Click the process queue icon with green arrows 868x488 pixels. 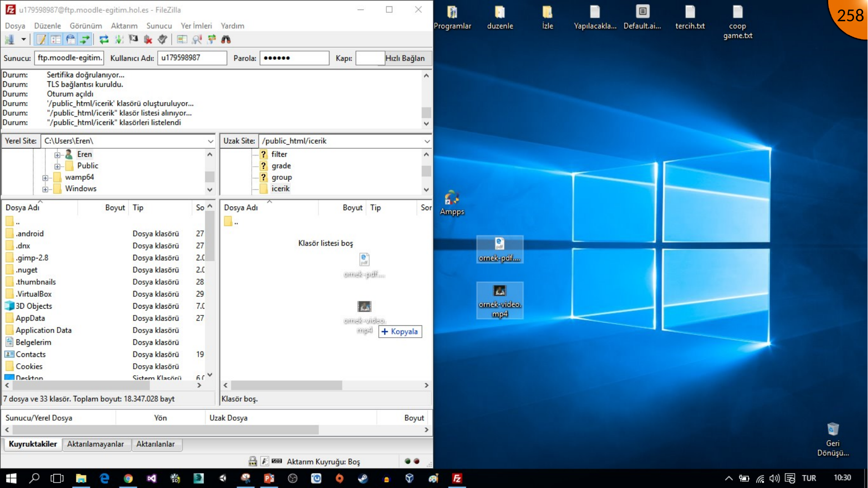(x=119, y=39)
